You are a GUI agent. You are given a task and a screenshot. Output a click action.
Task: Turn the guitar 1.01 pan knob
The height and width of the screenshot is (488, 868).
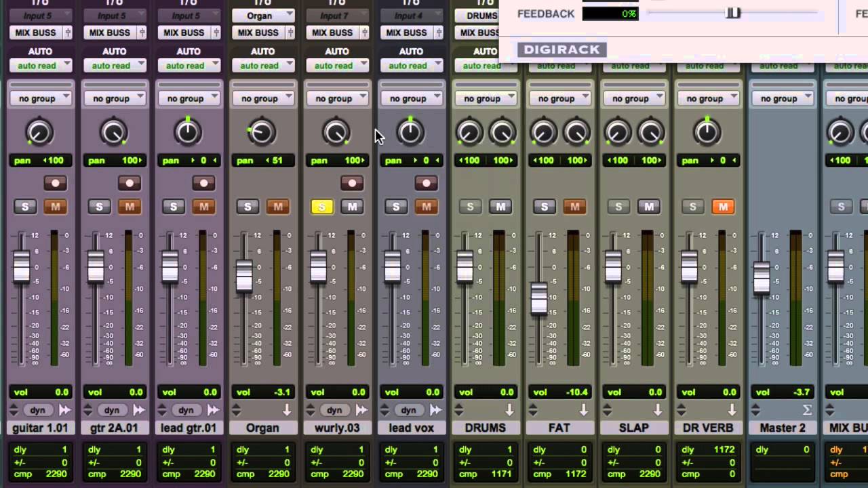click(x=39, y=132)
